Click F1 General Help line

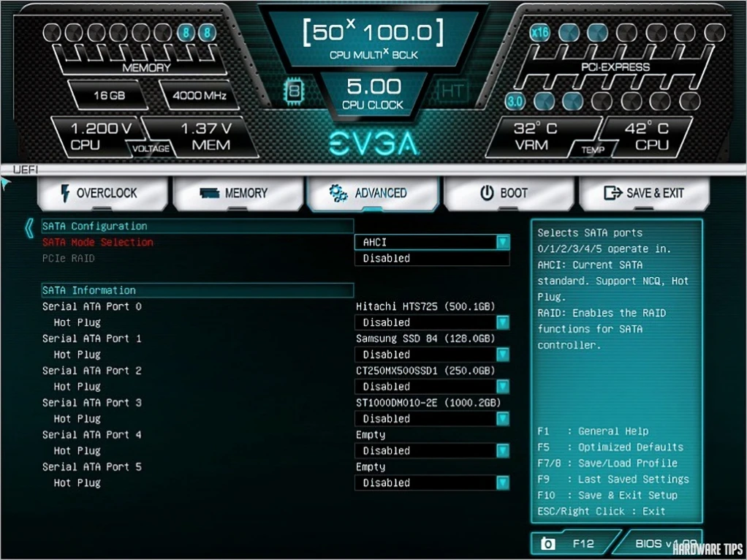pyautogui.click(x=593, y=431)
